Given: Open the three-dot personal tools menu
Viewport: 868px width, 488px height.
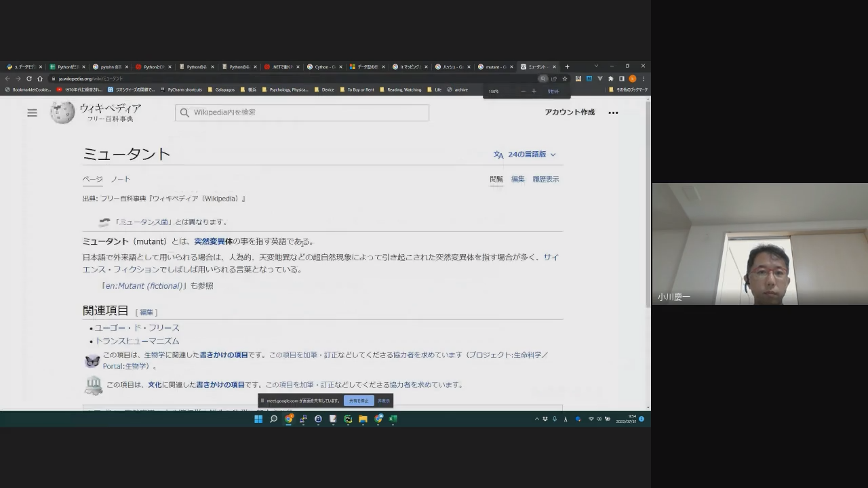Looking at the screenshot, I should point(613,113).
